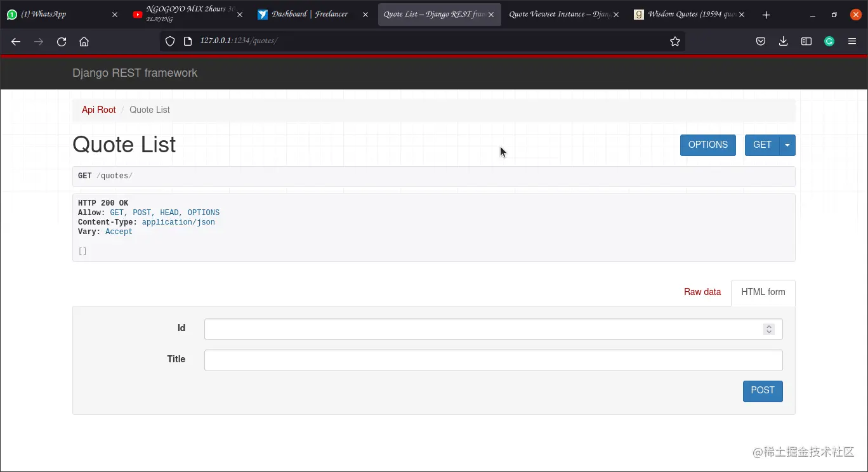The width and height of the screenshot is (868, 472).
Task: Close the Wisdom Quotes tab
Action: (x=742, y=15)
